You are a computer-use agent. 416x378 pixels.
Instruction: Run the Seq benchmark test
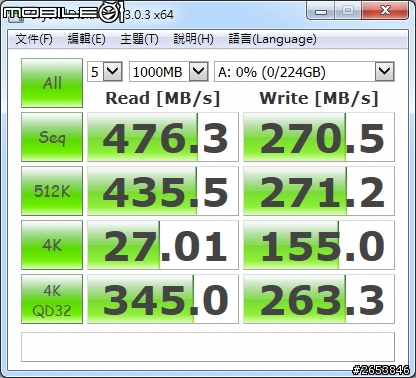pos(52,137)
